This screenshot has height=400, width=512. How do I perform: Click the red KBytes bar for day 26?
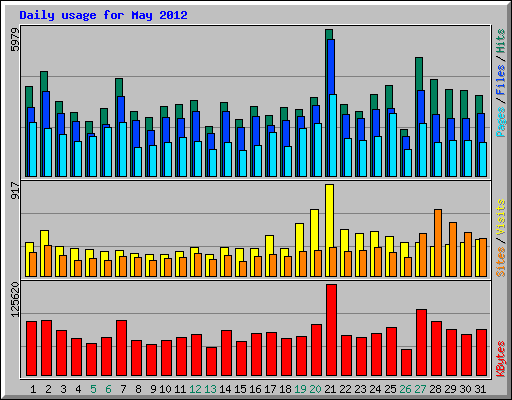406,363
